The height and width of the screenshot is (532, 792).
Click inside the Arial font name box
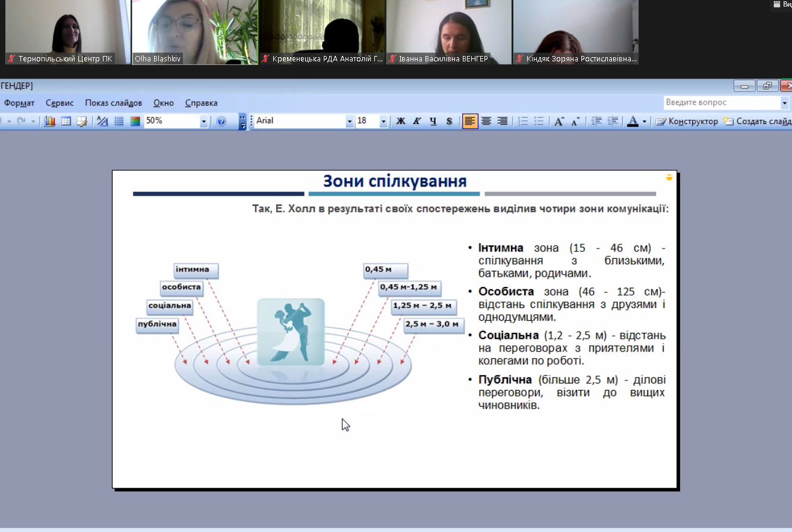coord(300,121)
